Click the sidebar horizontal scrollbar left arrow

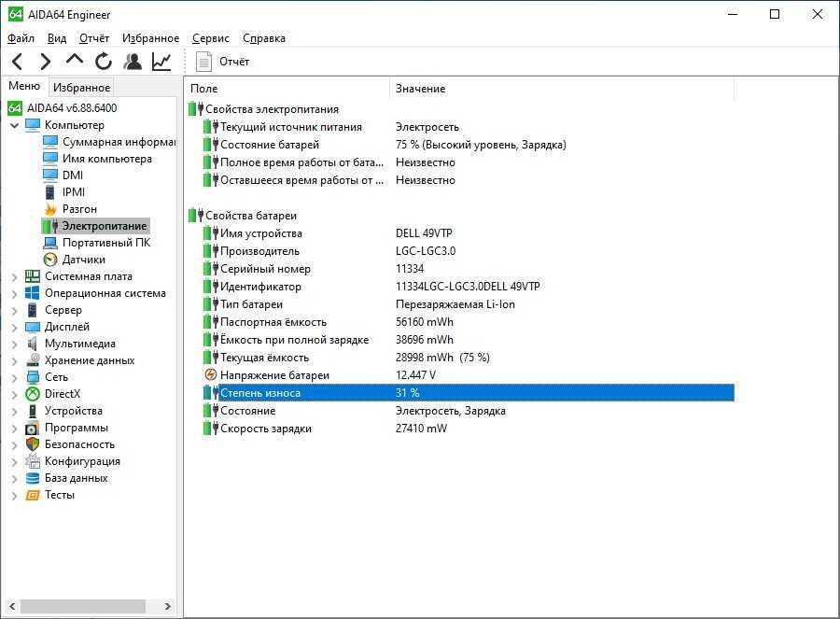click(12, 607)
